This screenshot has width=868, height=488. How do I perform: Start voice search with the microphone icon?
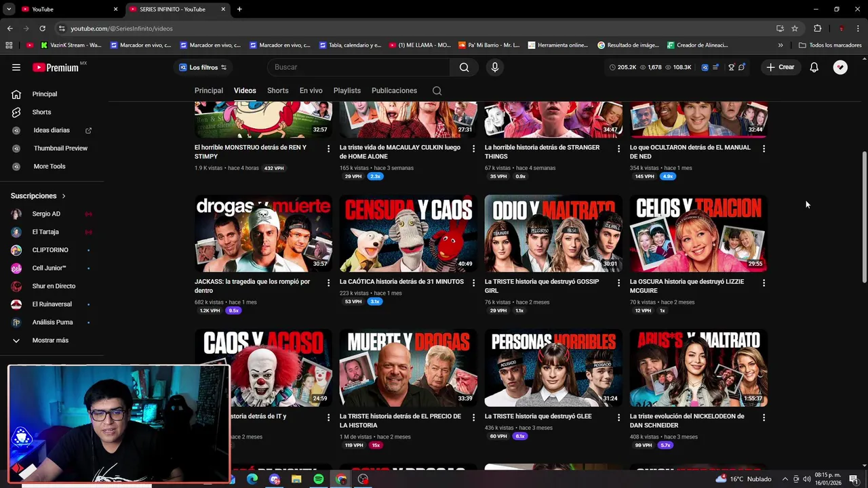(x=494, y=67)
